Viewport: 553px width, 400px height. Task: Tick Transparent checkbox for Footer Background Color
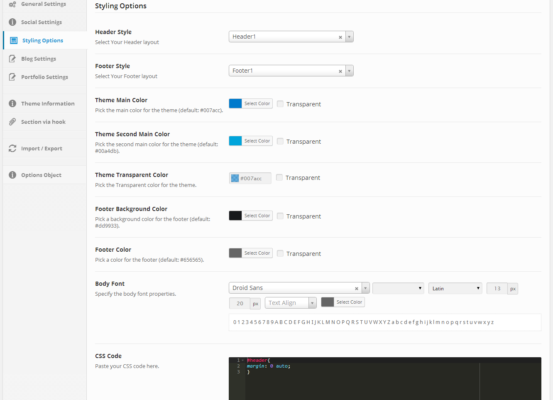pos(280,216)
